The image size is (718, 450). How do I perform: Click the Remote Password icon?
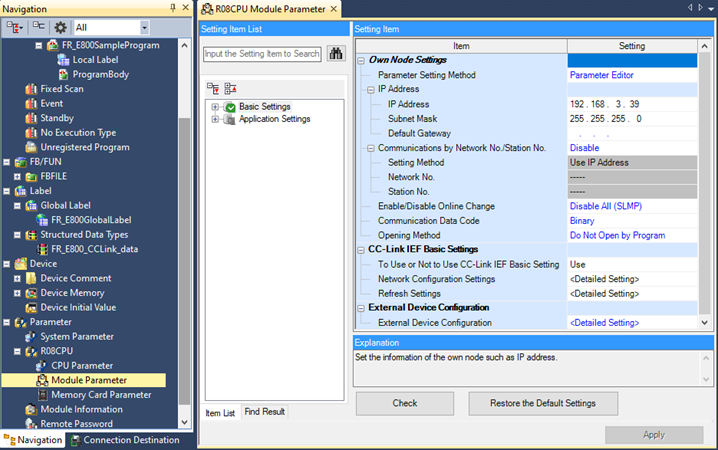click(x=31, y=424)
